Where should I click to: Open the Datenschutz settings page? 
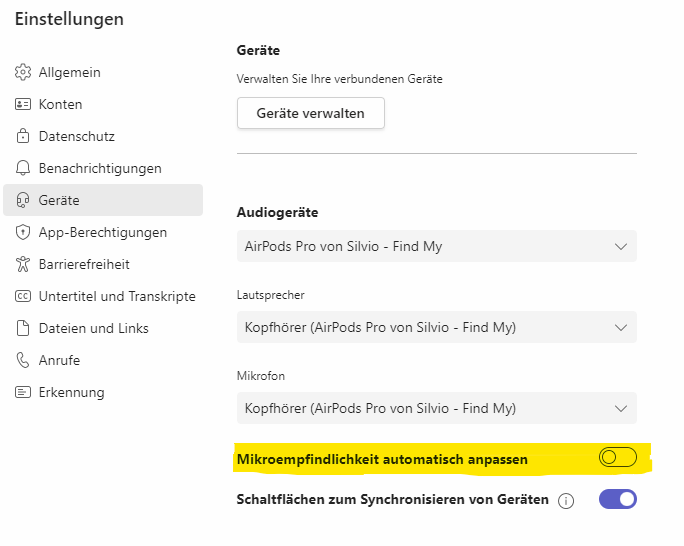[76, 136]
